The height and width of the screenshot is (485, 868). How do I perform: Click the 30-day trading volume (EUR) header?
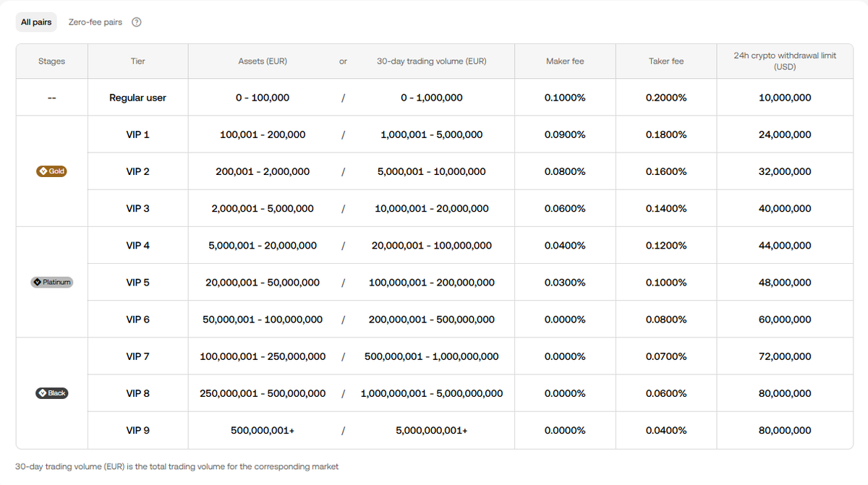(432, 61)
